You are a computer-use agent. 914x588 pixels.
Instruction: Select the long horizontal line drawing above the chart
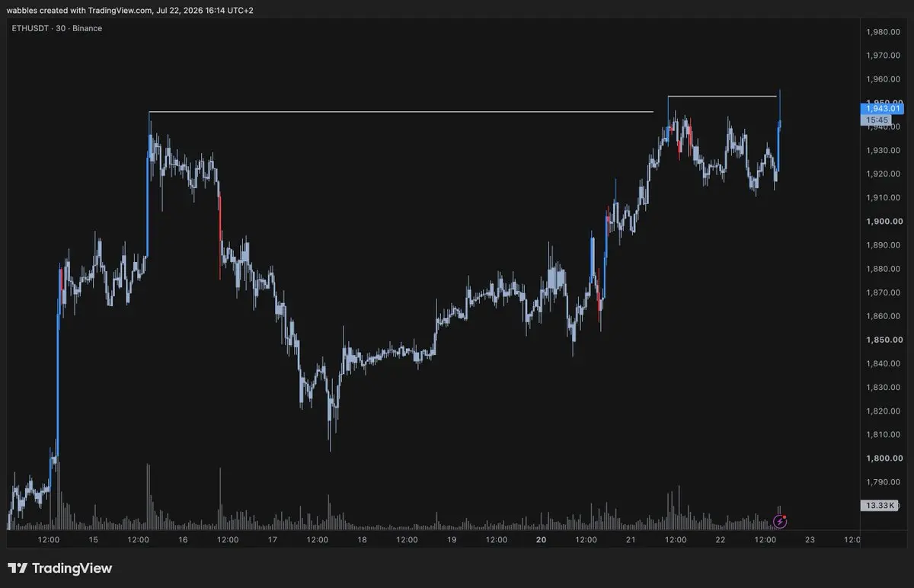401,112
